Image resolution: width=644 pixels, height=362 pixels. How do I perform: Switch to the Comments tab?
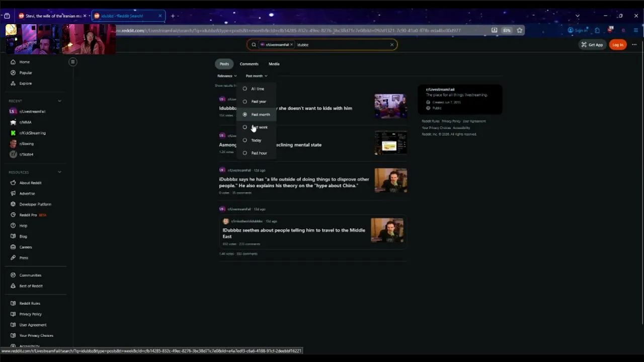[249, 64]
